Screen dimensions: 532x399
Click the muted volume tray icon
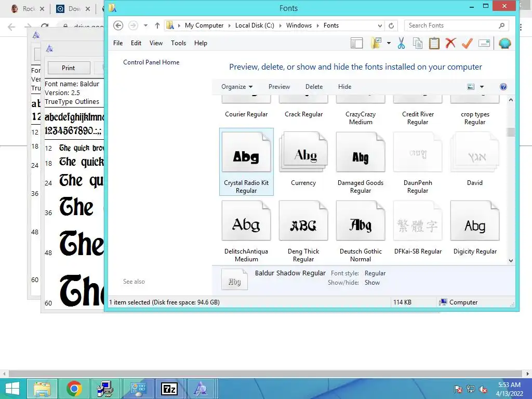483,389
